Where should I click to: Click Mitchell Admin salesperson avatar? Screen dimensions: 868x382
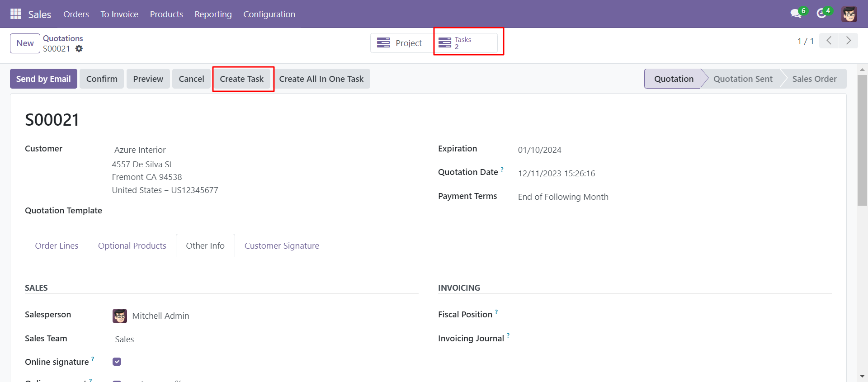click(120, 316)
